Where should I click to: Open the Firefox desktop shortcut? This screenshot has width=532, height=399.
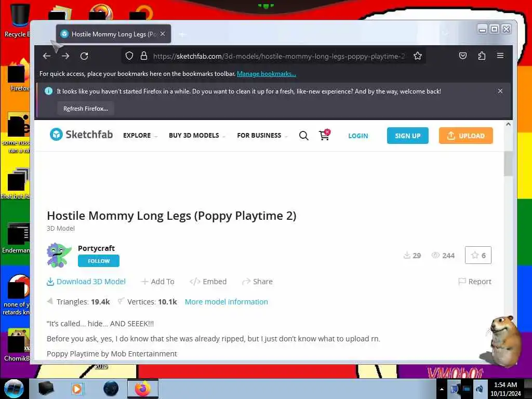coord(18,75)
